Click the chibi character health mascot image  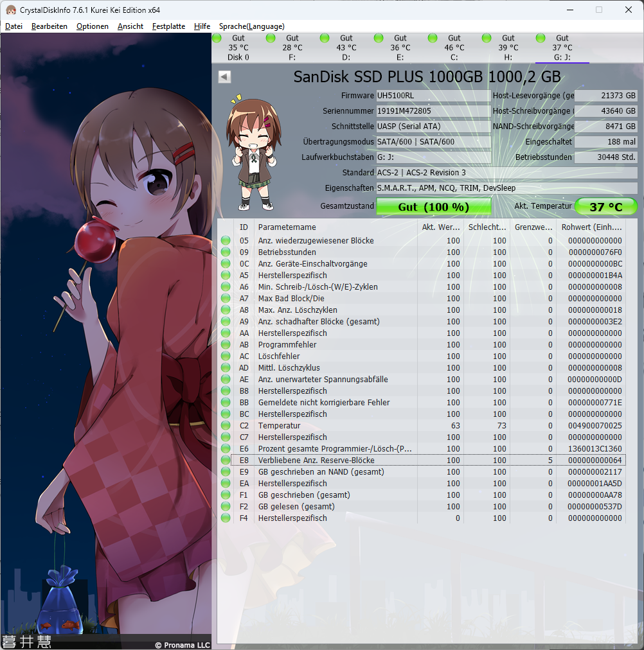pyautogui.click(x=254, y=154)
